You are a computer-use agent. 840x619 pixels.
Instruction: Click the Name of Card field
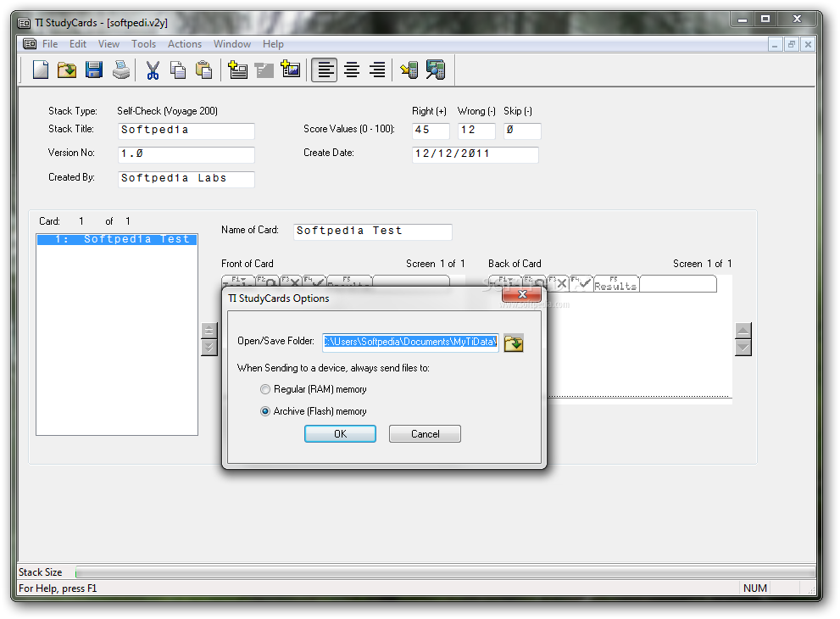tap(373, 231)
